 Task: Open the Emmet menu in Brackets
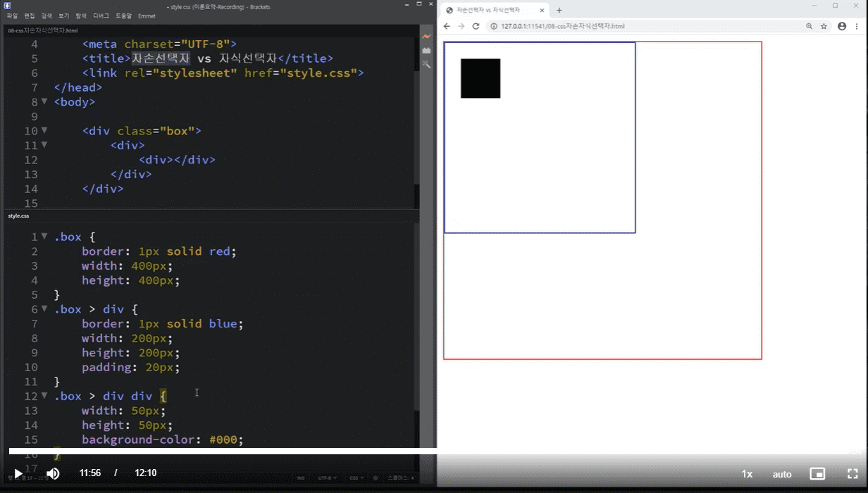pyautogui.click(x=147, y=15)
